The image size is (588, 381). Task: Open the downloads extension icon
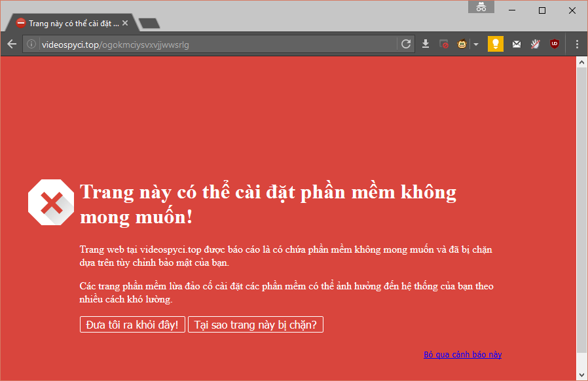[x=425, y=45]
